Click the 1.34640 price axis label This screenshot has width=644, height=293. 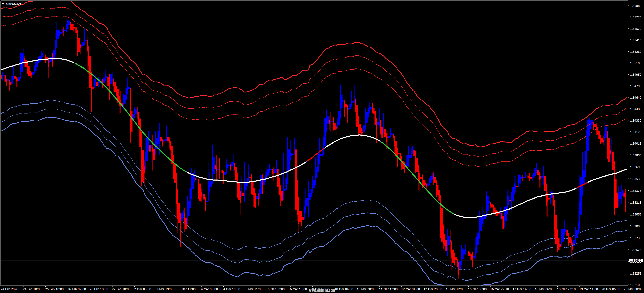(636, 97)
